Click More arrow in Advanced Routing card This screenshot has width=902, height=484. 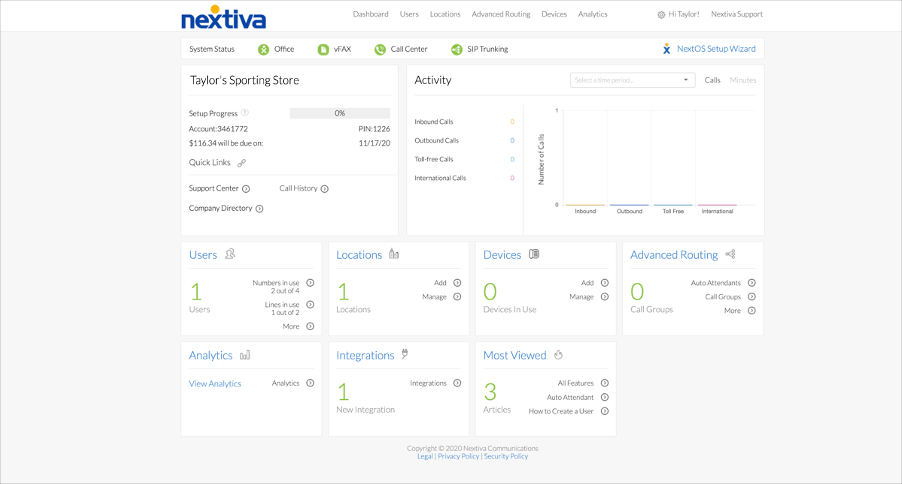click(752, 311)
